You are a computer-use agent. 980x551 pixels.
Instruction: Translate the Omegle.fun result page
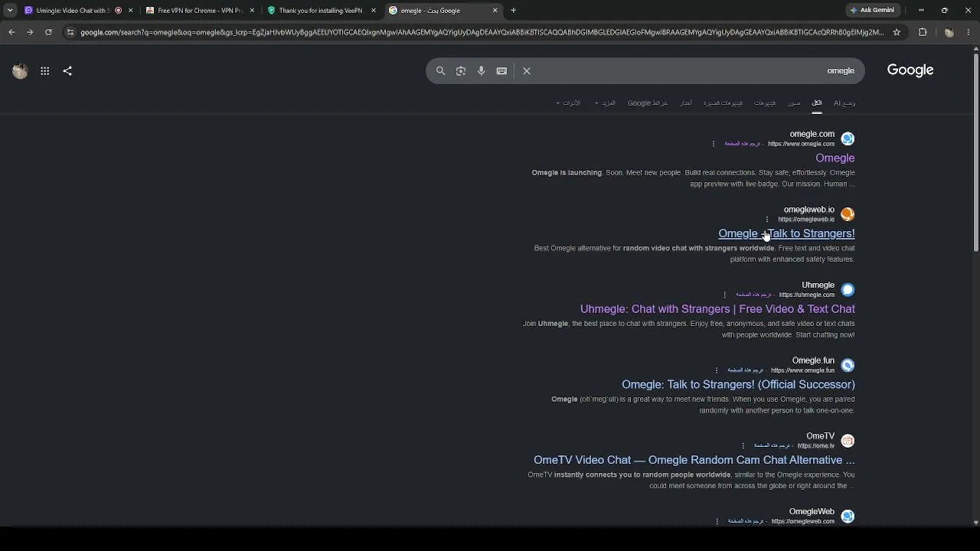(x=746, y=370)
